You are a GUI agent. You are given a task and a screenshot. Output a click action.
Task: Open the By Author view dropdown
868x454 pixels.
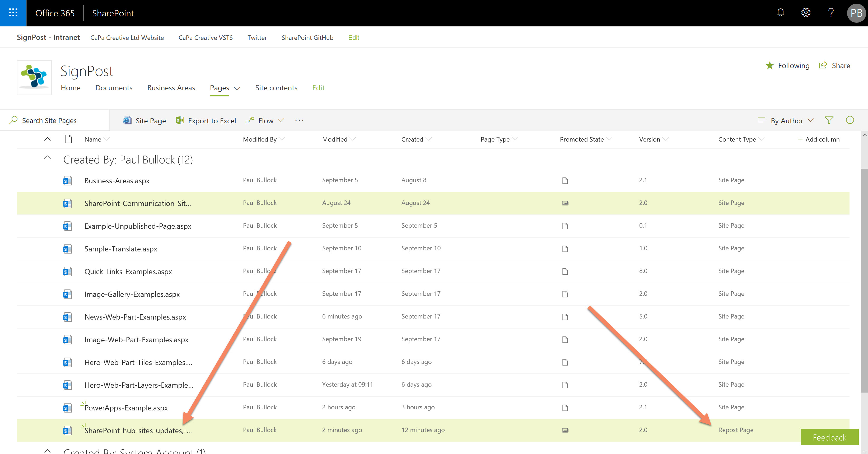(x=786, y=121)
